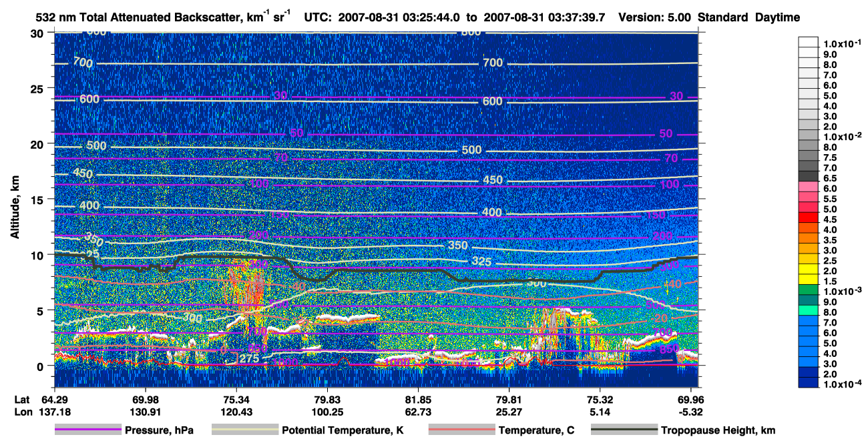Select the '1.0x10-3' color bar label
Image resolution: width=868 pixels, height=445 pixels.
click(844, 292)
